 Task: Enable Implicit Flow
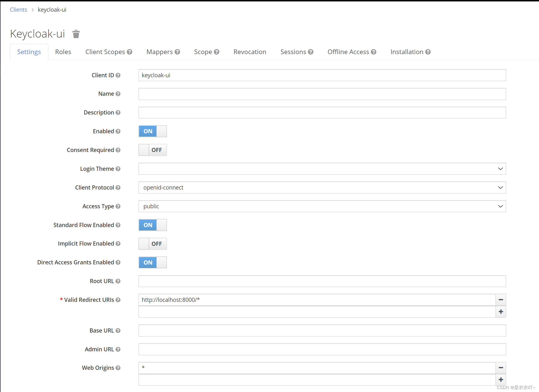152,244
